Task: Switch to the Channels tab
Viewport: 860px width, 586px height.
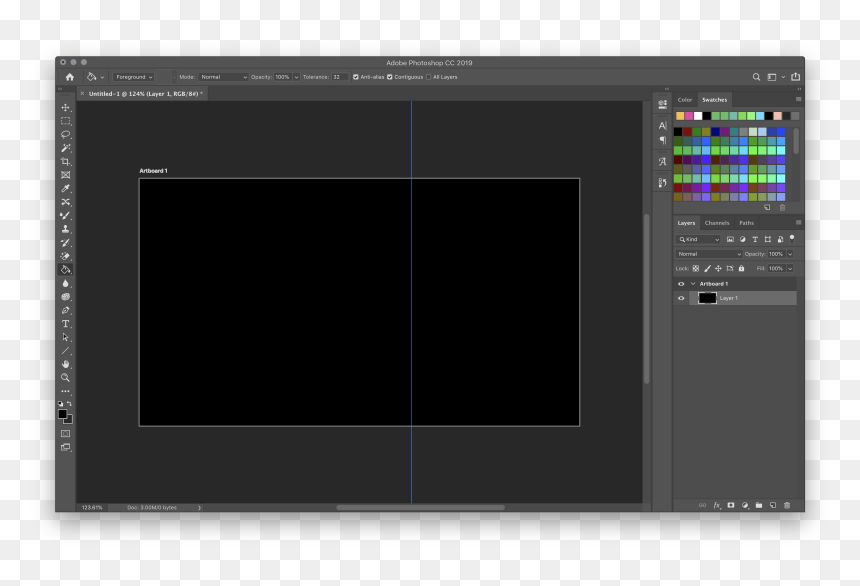Action: click(x=717, y=223)
